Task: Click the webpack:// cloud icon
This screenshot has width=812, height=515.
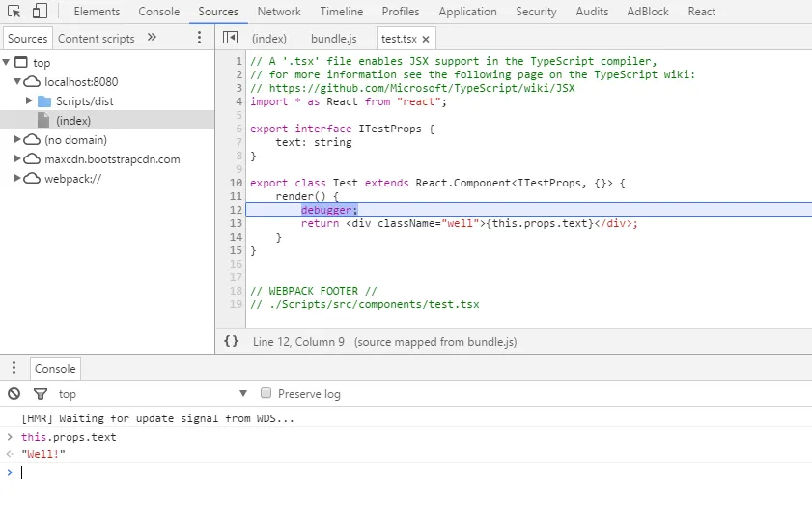Action: pos(32,178)
